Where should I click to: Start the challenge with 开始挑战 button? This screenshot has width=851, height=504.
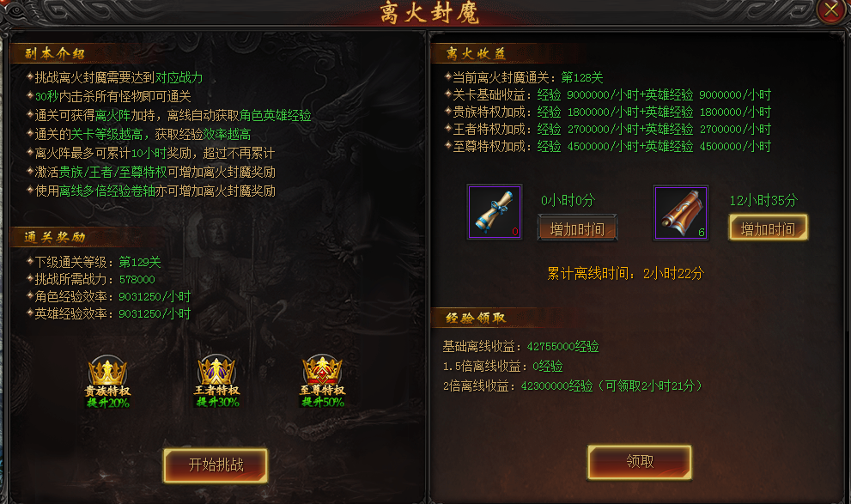point(216,465)
